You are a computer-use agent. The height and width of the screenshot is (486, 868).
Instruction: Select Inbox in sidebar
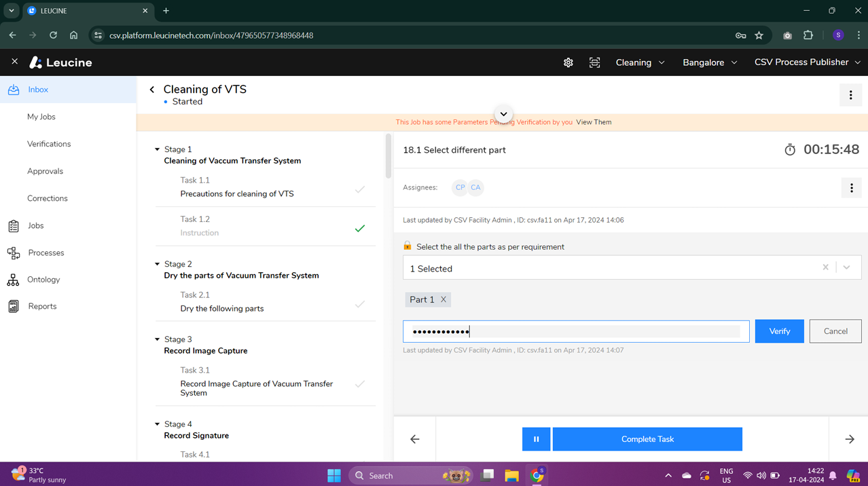[68, 90]
